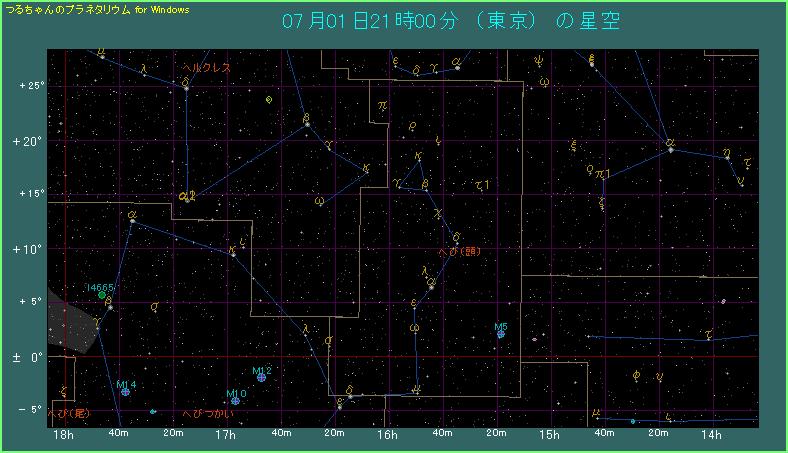Click the M10 cluster symbol
Image resolution: width=788 pixels, height=453 pixels.
click(235, 400)
